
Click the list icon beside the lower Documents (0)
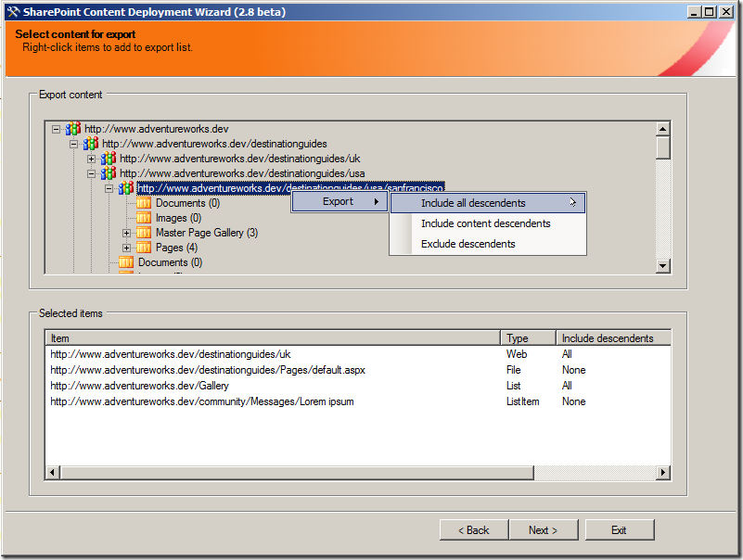click(x=126, y=262)
